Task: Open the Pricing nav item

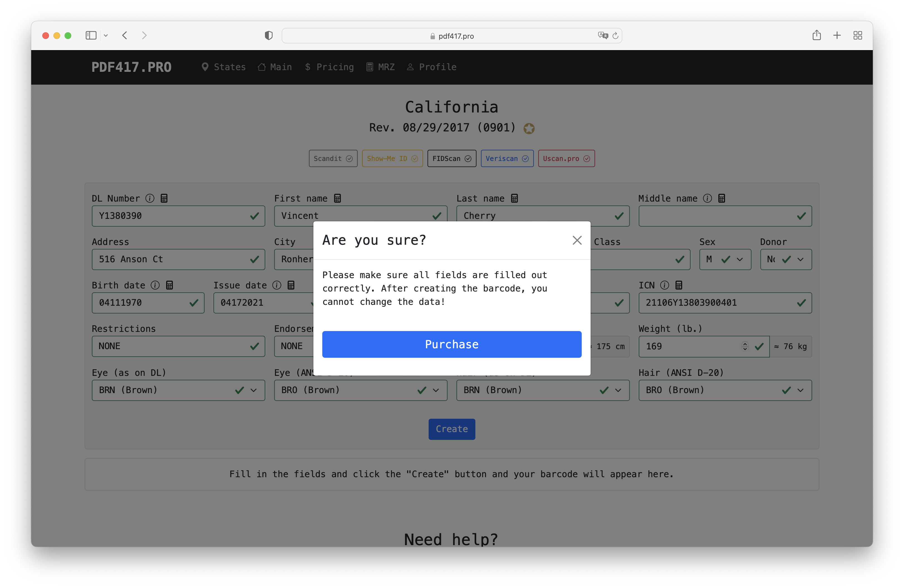Action: [329, 67]
